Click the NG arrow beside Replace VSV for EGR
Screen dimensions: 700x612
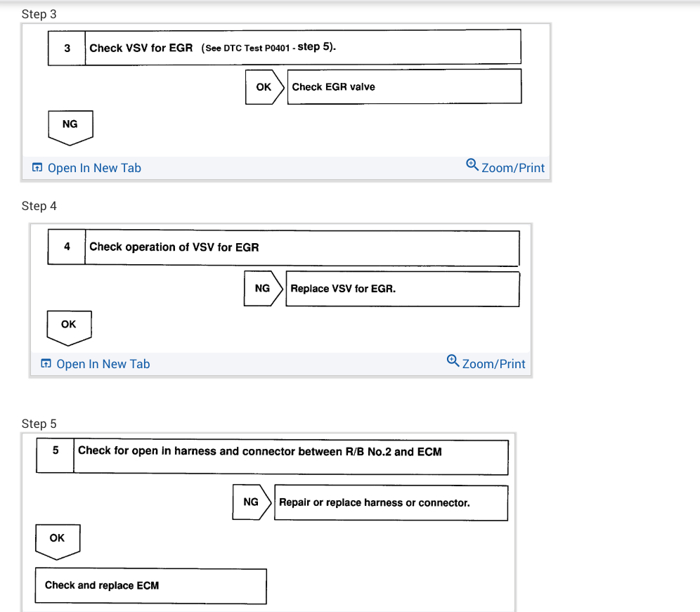(264, 289)
